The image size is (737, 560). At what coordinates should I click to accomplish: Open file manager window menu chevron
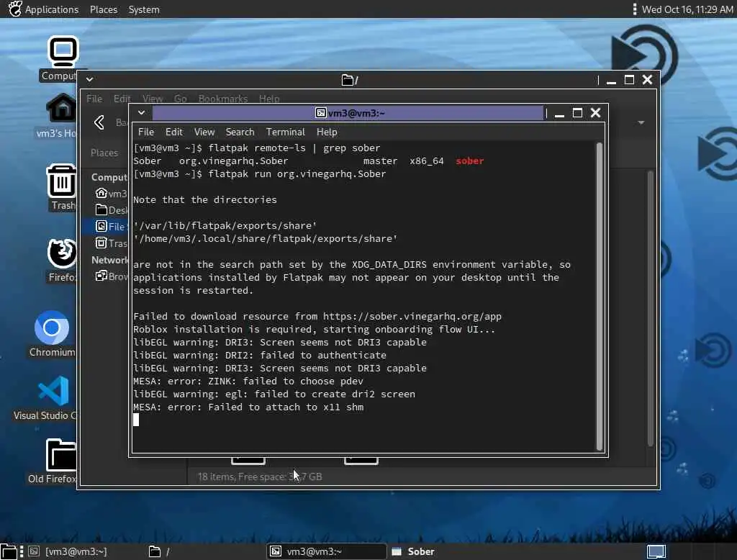point(89,79)
